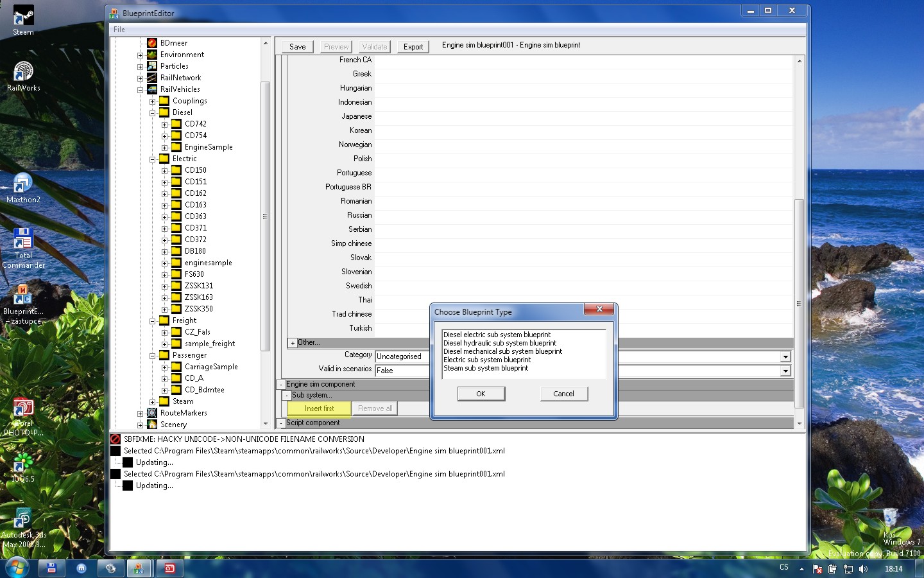Select the Particles node icon
924x578 pixels.
(x=152, y=66)
